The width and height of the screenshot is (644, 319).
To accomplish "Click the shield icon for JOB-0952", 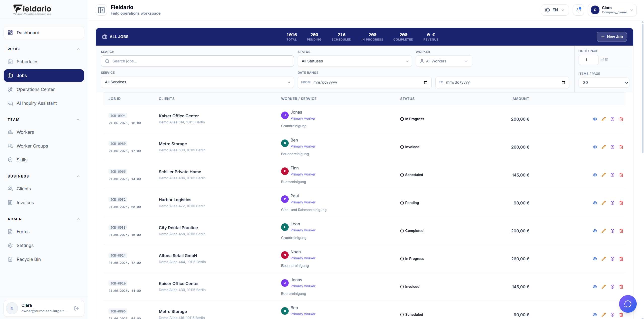I will point(612,203).
